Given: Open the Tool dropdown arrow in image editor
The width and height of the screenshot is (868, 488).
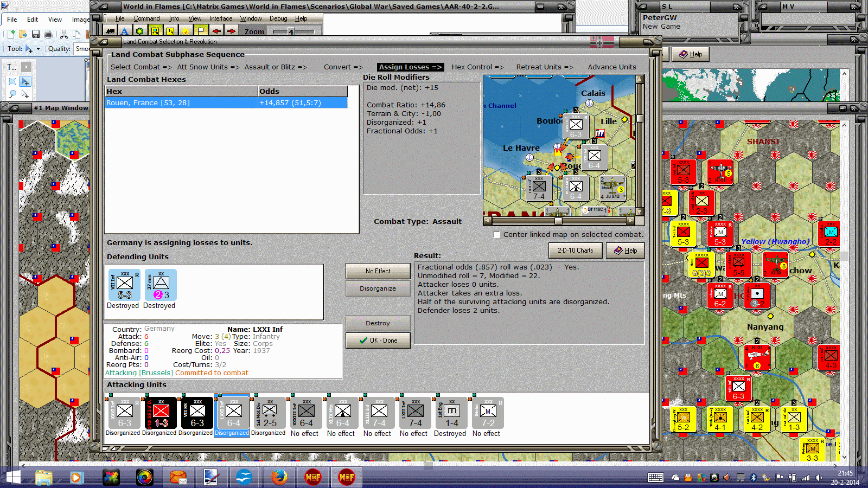Looking at the screenshot, I should 38,49.
